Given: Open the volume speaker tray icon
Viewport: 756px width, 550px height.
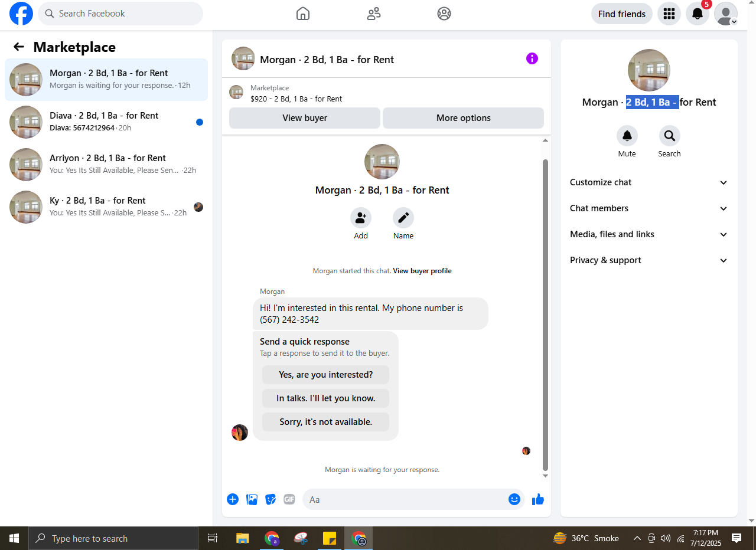Looking at the screenshot, I should pyautogui.click(x=666, y=538).
